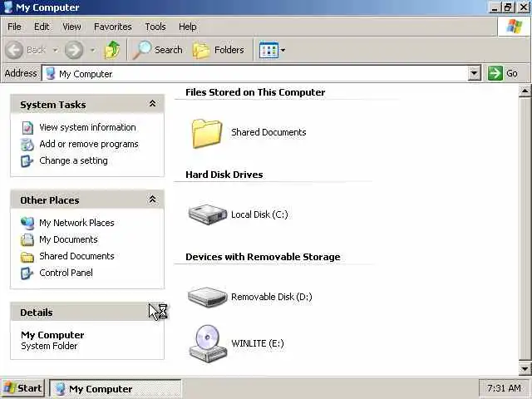Screen dimensions: 532x399
Task: Collapse the System Tasks panel
Action: coord(153,103)
